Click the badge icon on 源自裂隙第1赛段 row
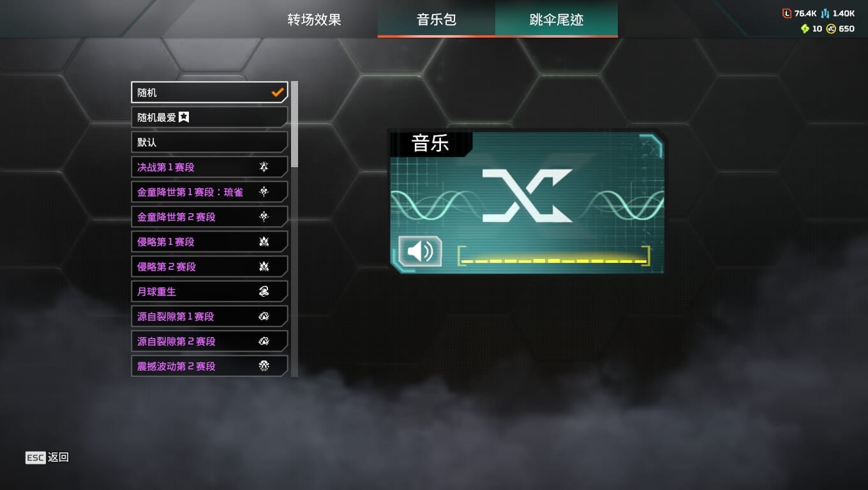Viewport: 868px width, 490px height. click(x=264, y=316)
